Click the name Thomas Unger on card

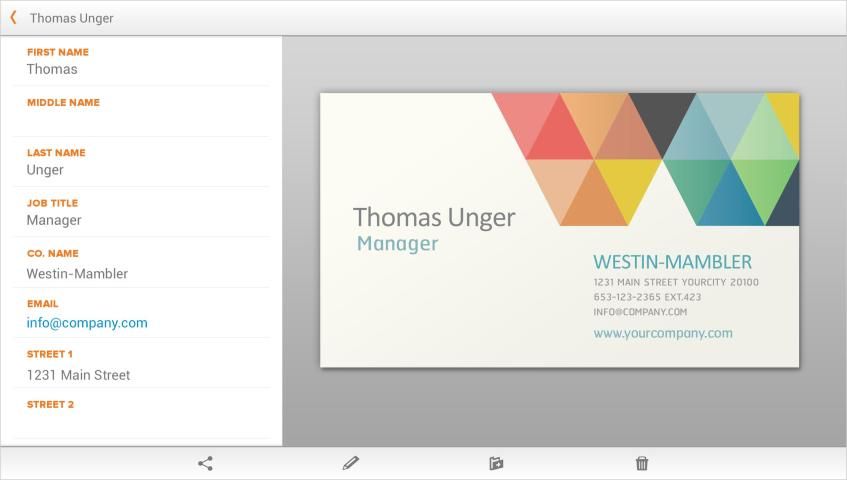434,217
